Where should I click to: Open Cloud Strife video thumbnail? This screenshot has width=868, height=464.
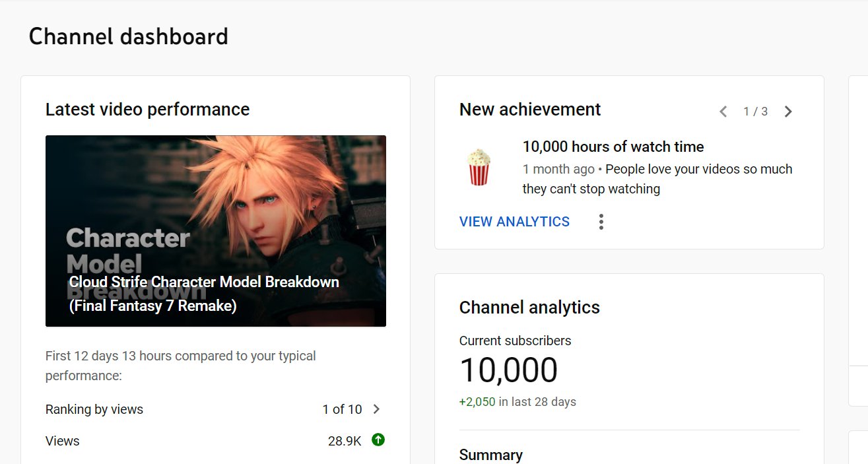[216, 231]
